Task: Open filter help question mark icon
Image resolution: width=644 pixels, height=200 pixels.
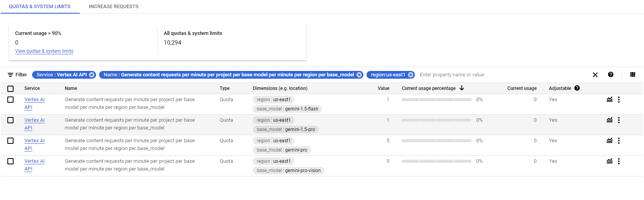Action: pyautogui.click(x=611, y=74)
